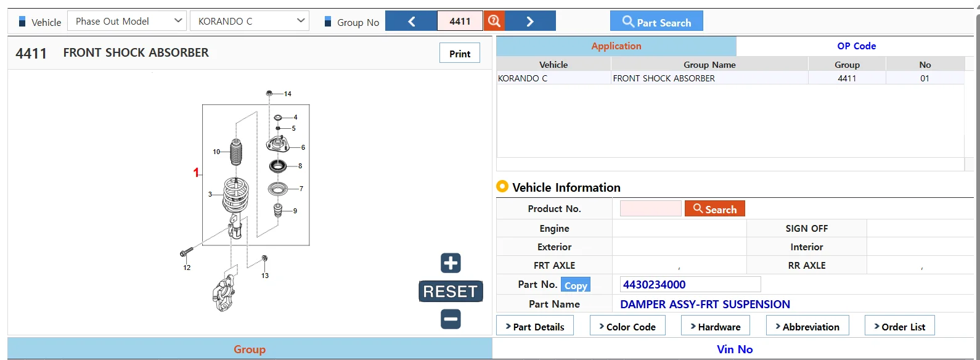Open the Phase Out Model dropdown
Image resolution: width=980 pixels, height=360 pixels.
click(x=126, y=21)
